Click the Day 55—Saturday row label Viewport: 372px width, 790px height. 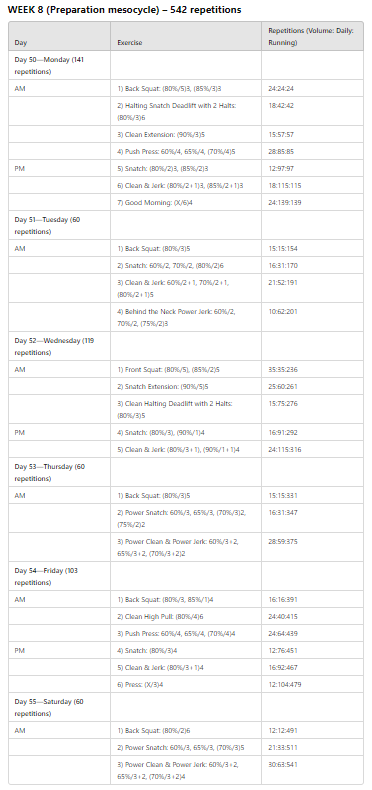tap(59, 707)
